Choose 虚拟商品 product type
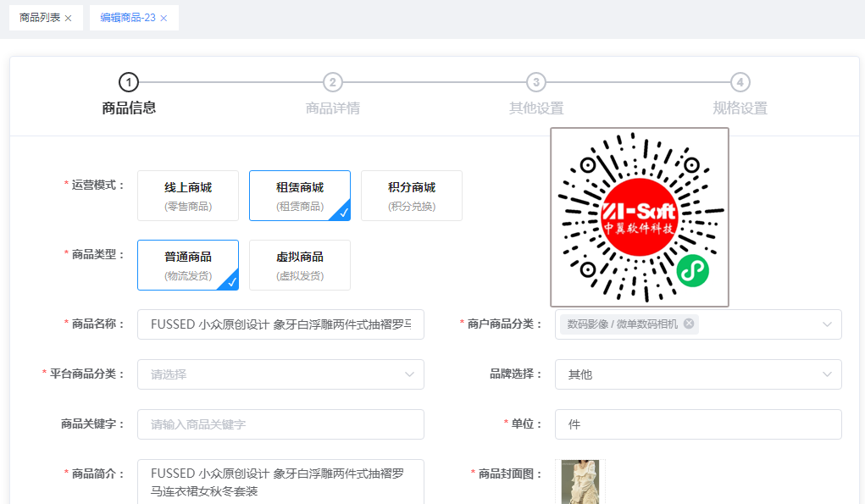 coord(300,265)
